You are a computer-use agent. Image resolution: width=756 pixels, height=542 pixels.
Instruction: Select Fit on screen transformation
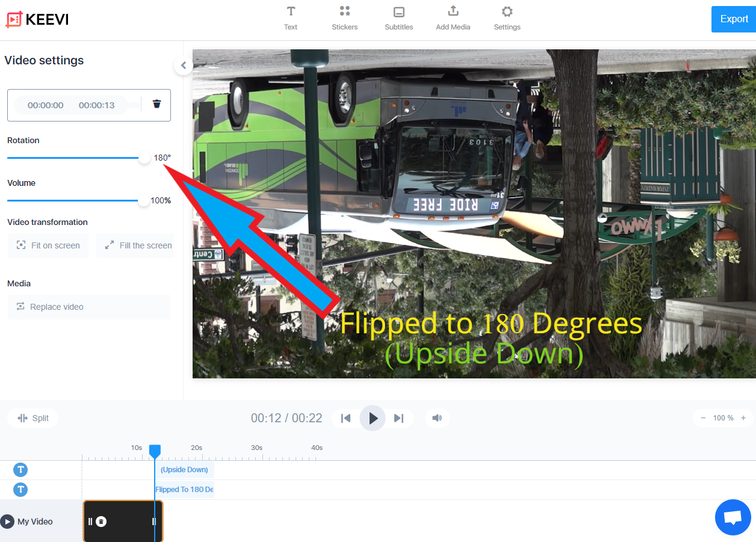[48, 245]
